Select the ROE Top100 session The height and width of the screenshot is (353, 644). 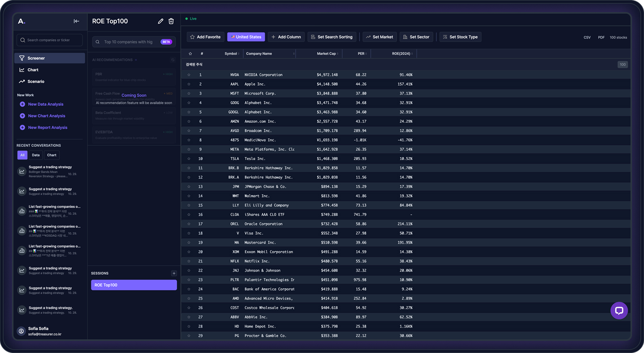[x=134, y=285]
